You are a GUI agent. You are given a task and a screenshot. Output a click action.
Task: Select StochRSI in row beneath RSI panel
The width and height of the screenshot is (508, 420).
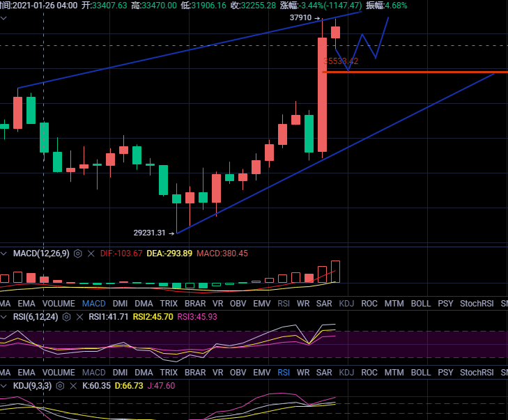(x=477, y=373)
